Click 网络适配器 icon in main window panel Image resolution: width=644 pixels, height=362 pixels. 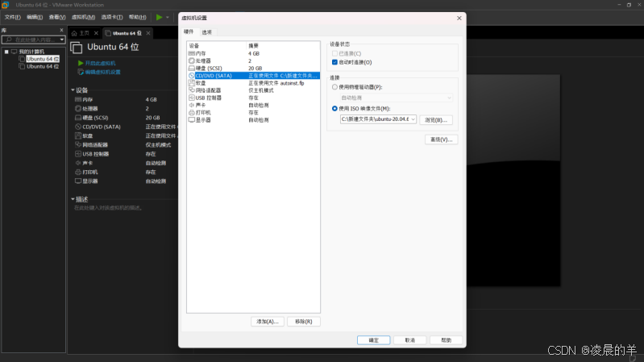point(78,144)
